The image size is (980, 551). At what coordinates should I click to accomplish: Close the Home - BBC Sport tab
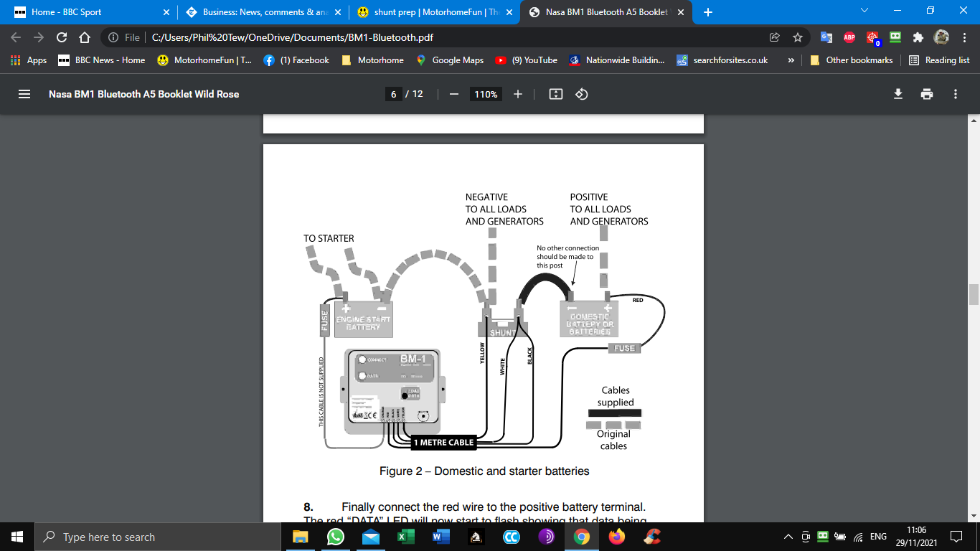tap(166, 12)
